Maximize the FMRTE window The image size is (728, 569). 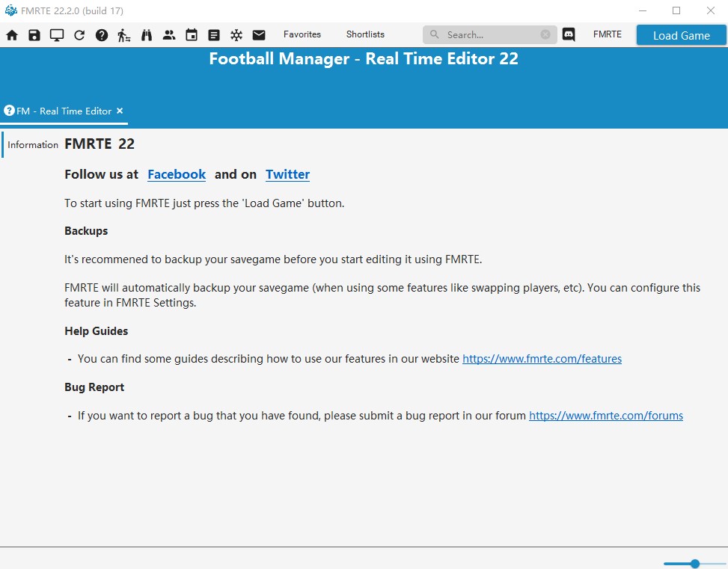676,10
